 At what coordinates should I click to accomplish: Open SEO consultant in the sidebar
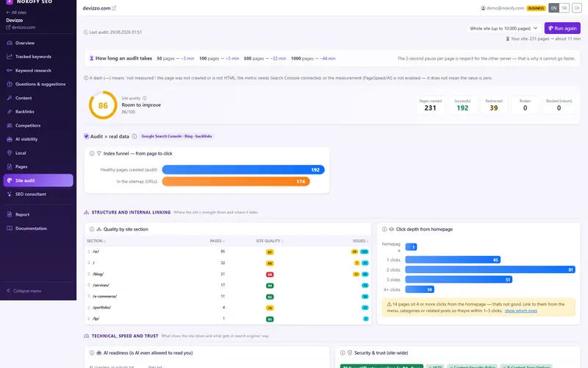[x=38, y=194]
